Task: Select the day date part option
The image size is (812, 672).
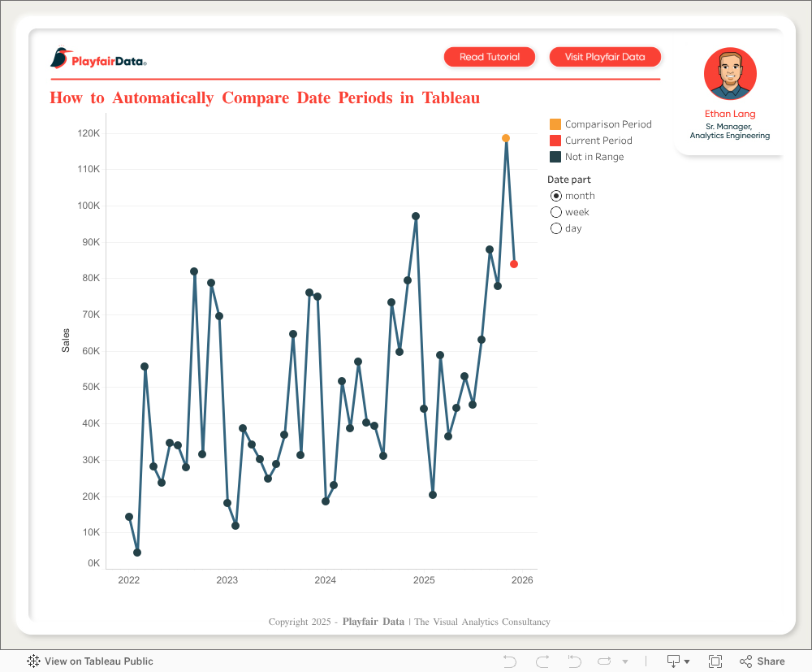Action: [556, 228]
